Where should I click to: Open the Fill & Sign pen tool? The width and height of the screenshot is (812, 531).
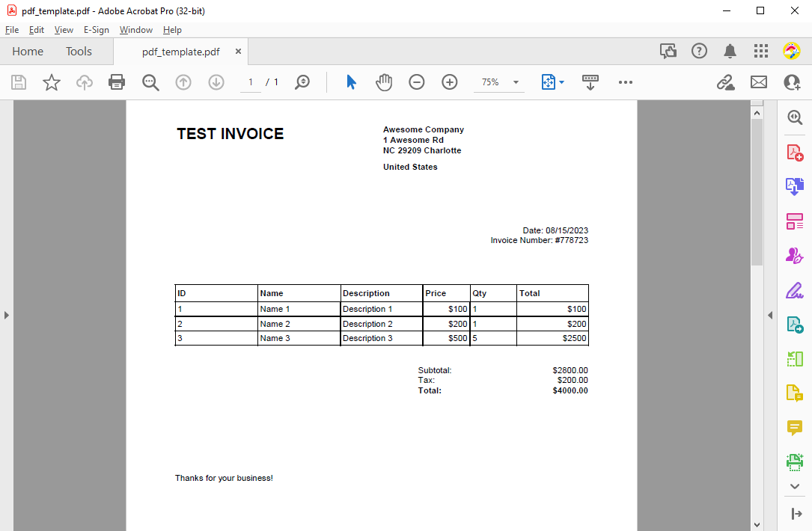[795, 290]
